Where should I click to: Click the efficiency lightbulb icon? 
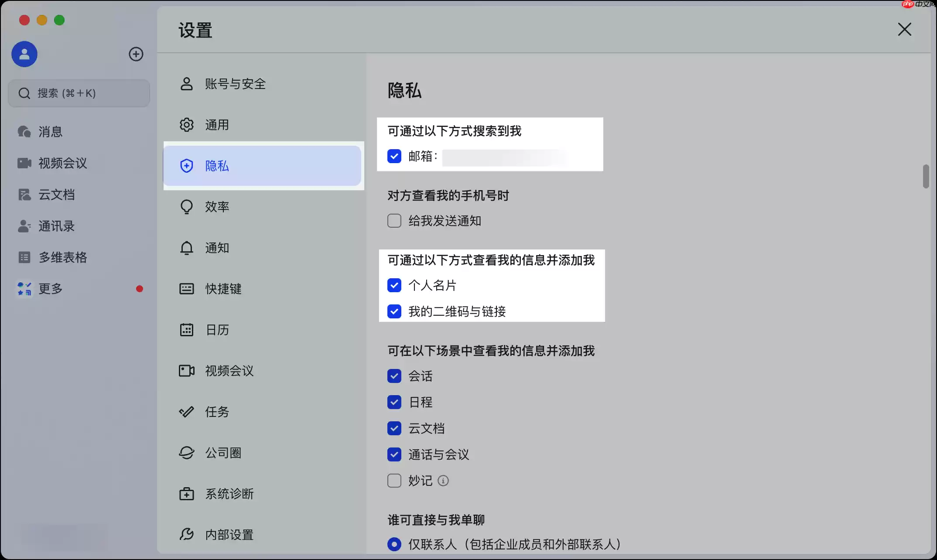coord(187,207)
